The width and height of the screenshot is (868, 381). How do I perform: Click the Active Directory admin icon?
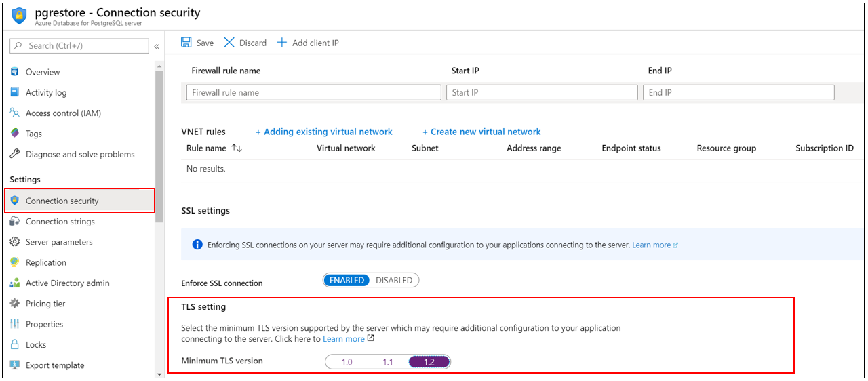coord(15,283)
